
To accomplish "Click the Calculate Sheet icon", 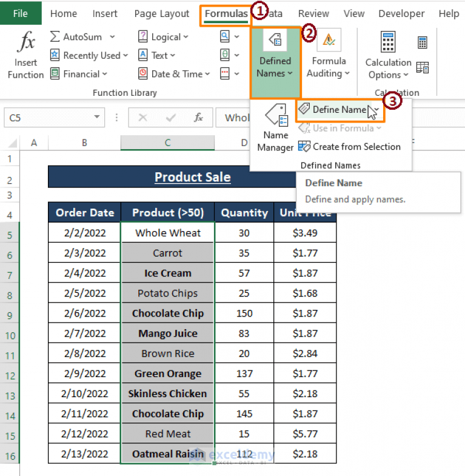I will pyautogui.click(x=422, y=67).
